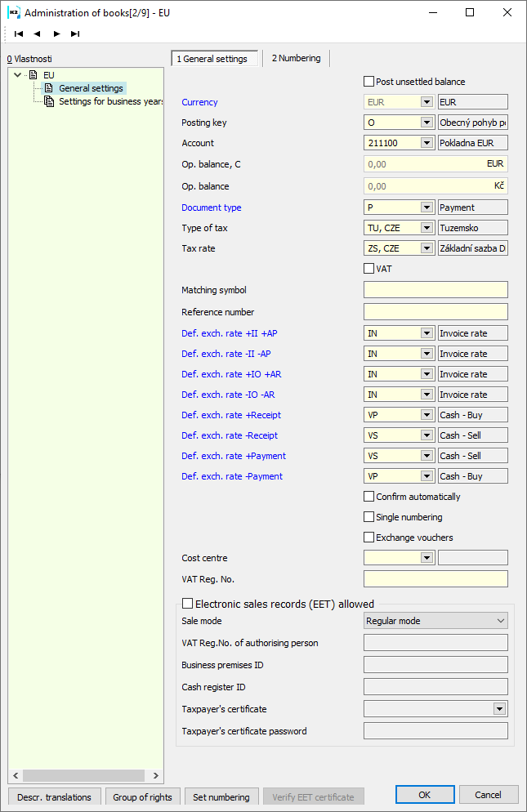
Task: Click the K2 application icon in title bar
Action: (13, 12)
